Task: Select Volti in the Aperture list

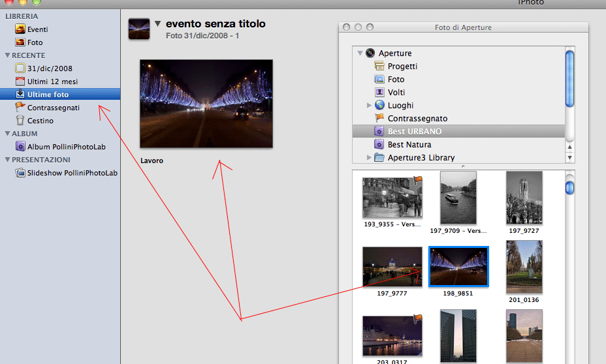Action: pos(396,92)
